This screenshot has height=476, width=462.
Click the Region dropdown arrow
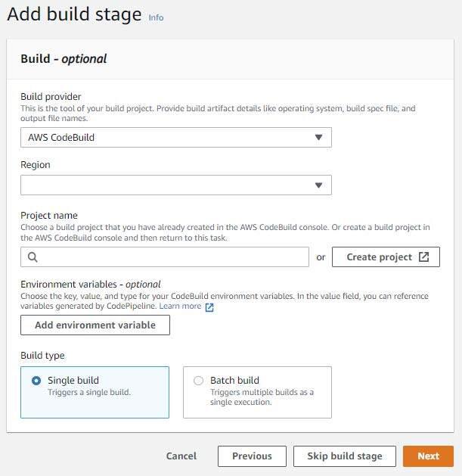pos(318,185)
